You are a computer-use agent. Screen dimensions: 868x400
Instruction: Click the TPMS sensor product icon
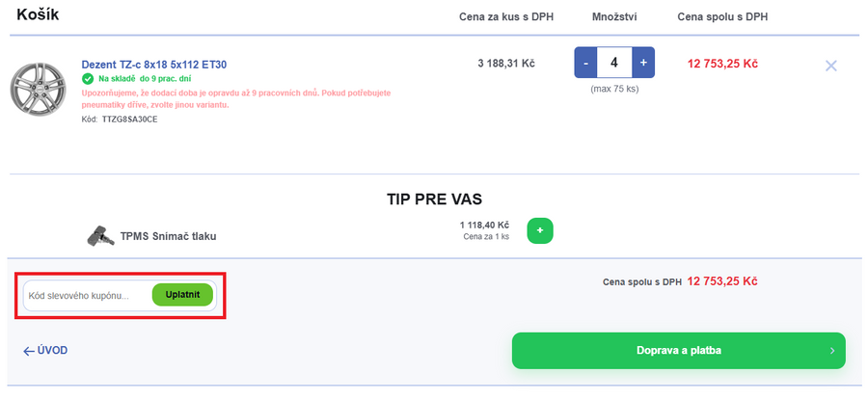click(98, 236)
